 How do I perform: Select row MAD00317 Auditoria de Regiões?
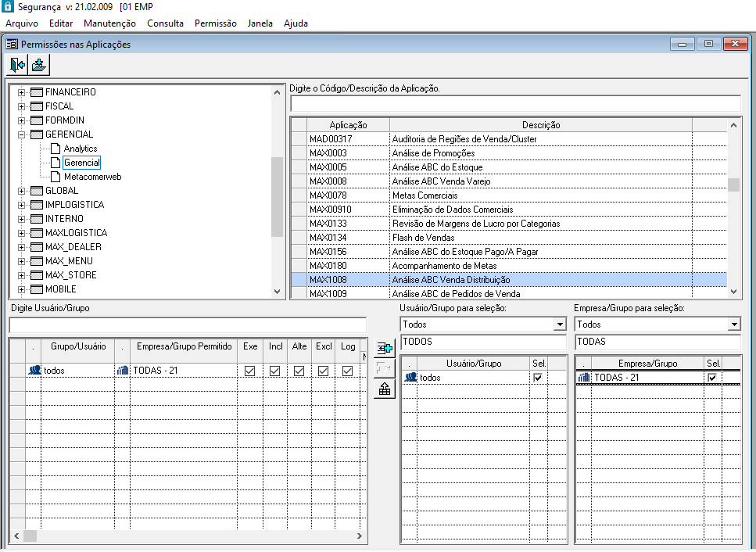pyautogui.click(x=509, y=139)
